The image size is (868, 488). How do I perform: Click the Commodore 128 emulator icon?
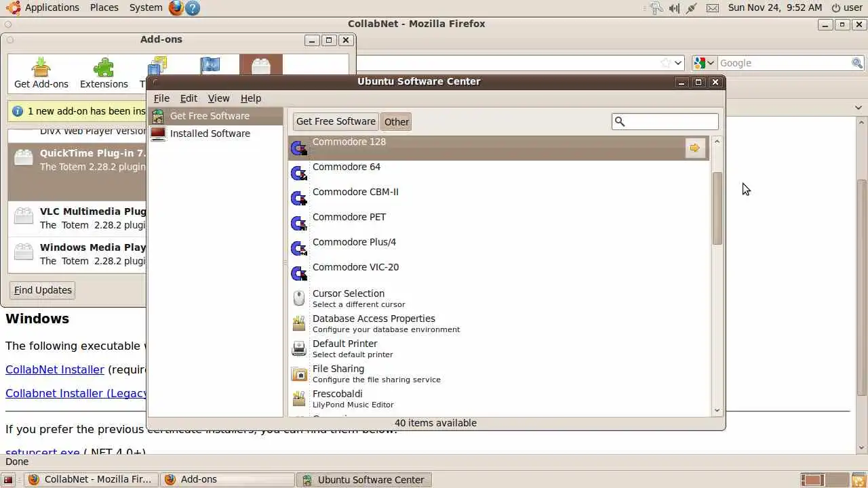(x=299, y=148)
